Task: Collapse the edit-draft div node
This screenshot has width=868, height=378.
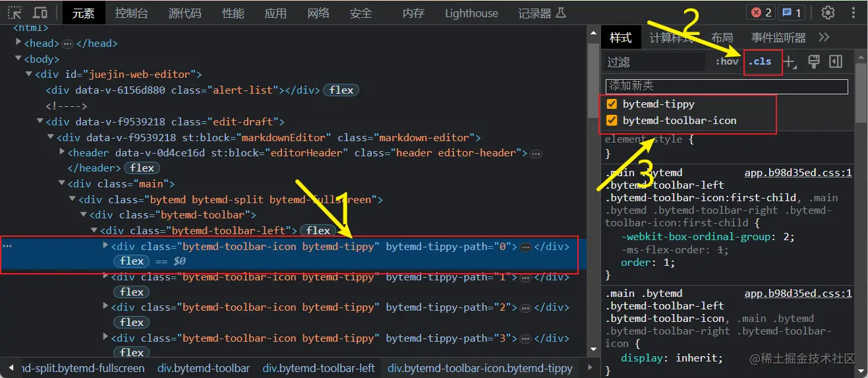Action: point(40,121)
